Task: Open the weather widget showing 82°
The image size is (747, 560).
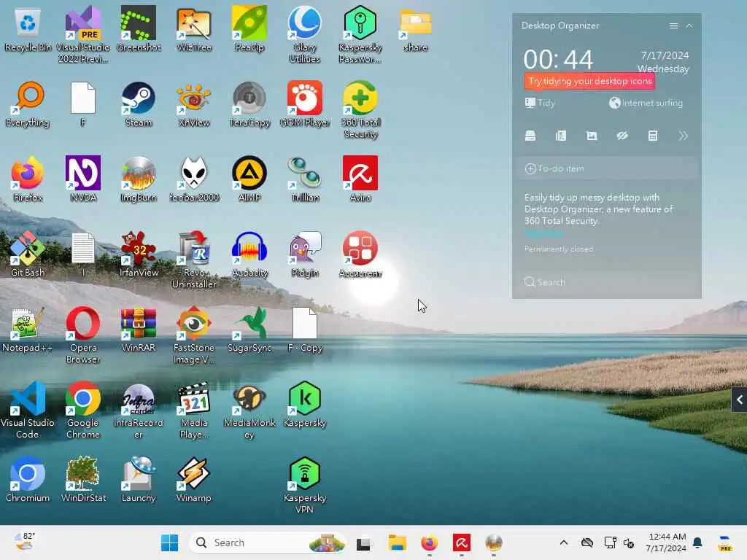Action: click(x=24, y=542)
